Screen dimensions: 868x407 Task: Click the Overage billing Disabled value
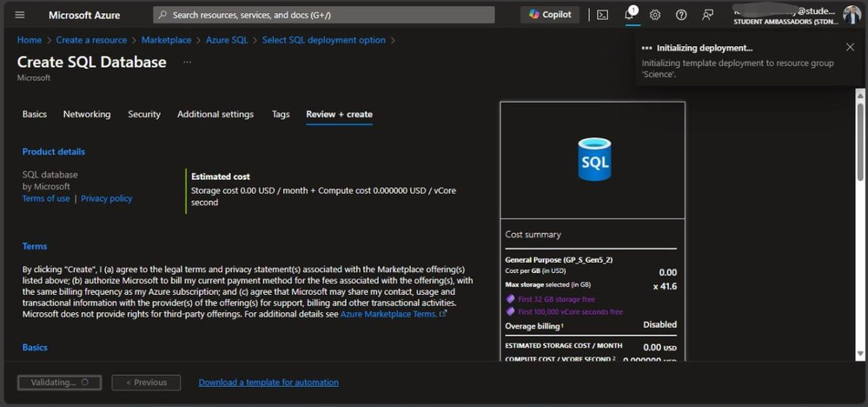659,324
